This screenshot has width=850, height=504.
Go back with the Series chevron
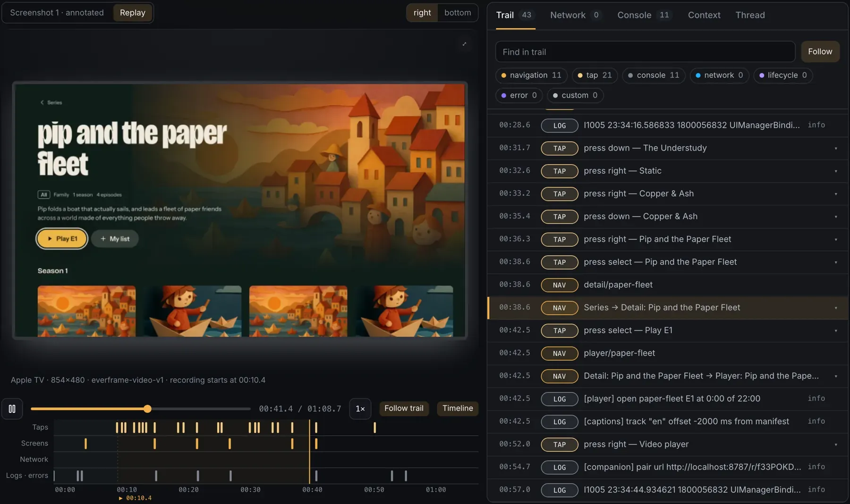(x=51, y=102)
